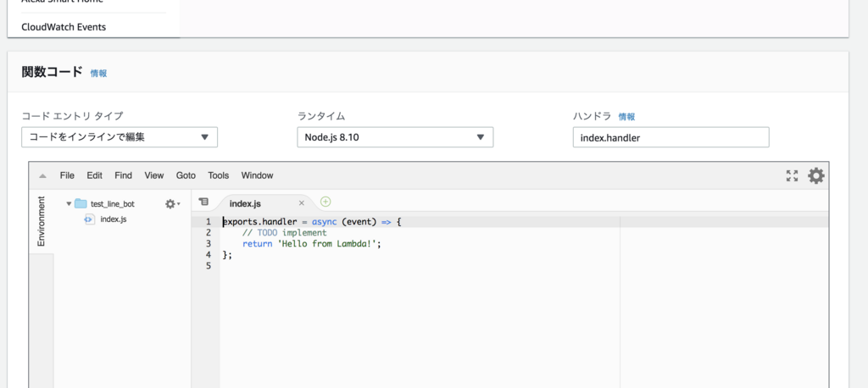The height and width of the screenshot is (388, 868).
Task: Click the TODO implement comment line
Action: (285, 233)
